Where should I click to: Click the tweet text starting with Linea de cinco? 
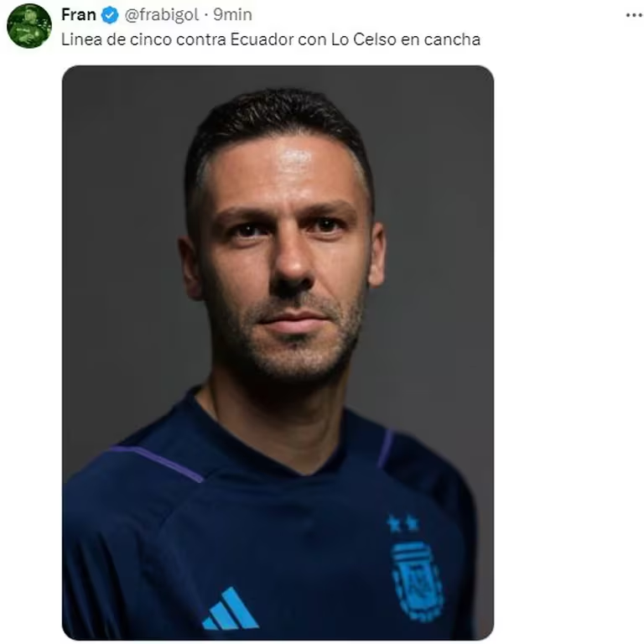click(x=271, y=39)
